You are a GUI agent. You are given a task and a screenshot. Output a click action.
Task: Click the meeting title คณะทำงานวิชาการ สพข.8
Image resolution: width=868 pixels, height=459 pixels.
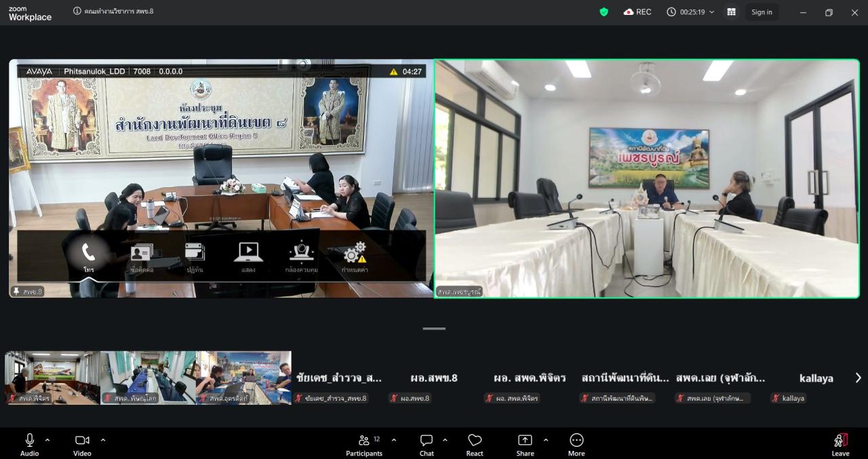click(x=119, y=12)
